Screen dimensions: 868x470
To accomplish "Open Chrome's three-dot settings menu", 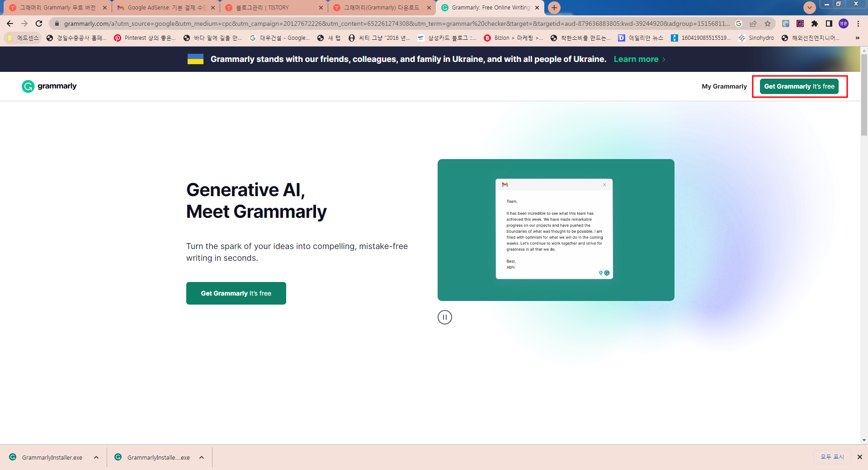I will [858, 23].
